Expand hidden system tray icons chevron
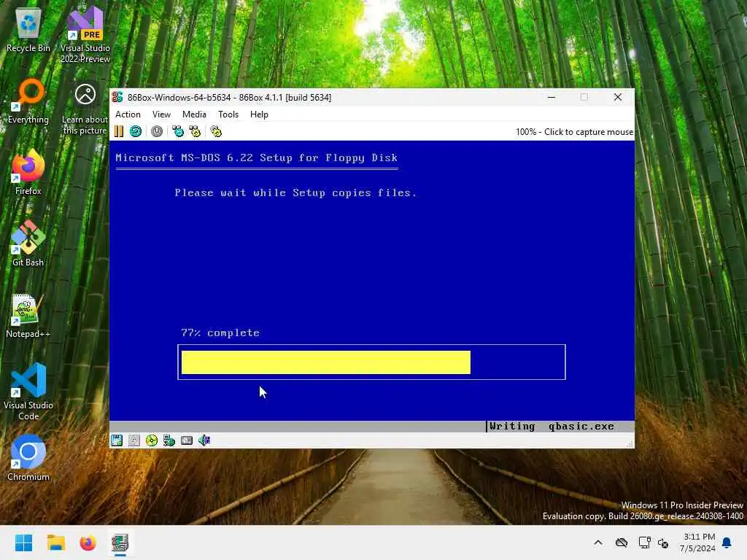Viewport: 747px width, 560px height. (598, 542)
